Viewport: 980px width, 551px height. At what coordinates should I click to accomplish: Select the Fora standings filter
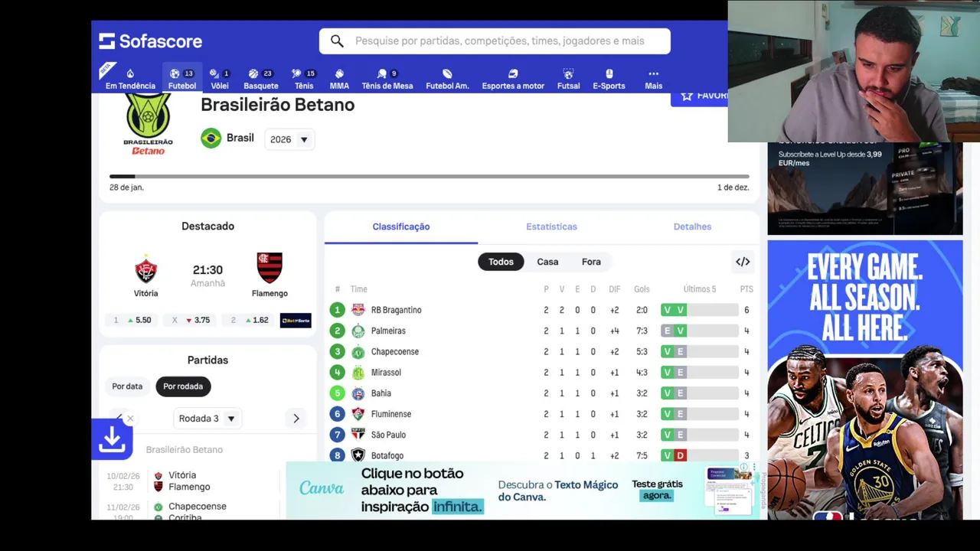[591, 262]
